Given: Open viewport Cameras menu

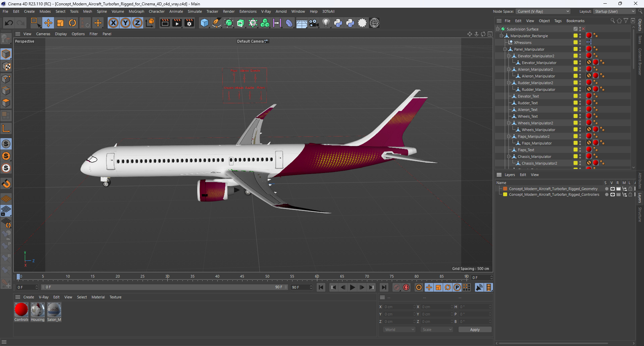Looking at the screenshot, I should coord(43,34).
